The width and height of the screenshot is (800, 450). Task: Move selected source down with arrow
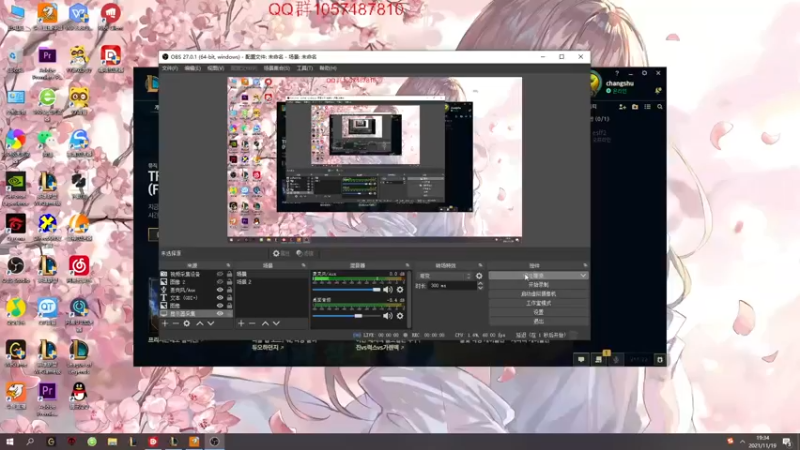pyautogui.click(x=211, y=323)
